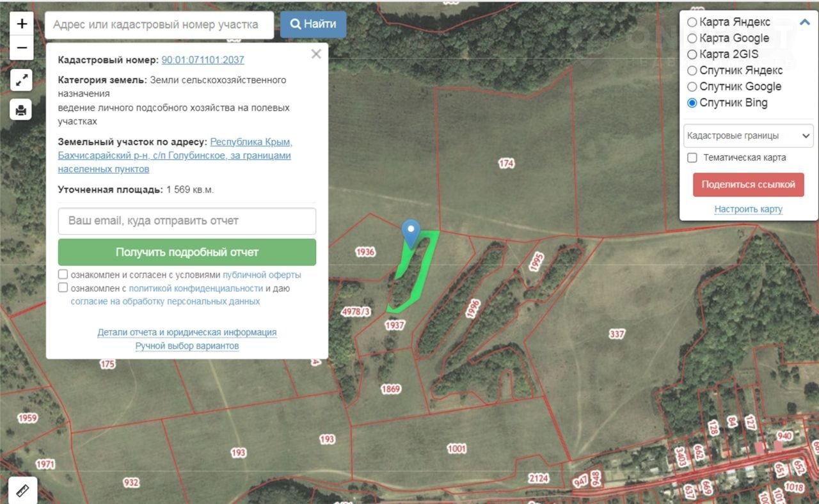Viewport: 819px width, 504px height.
Task: Select the Карта Яндекс radio option
Action: (692, 22)
